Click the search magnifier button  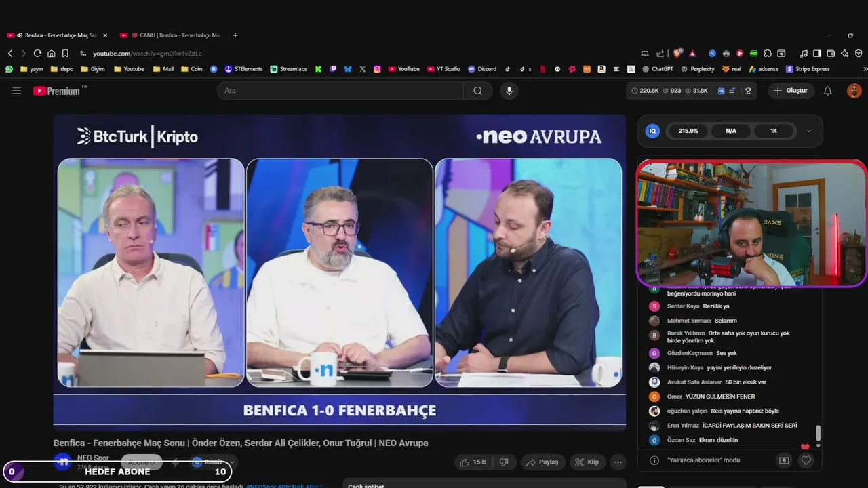point(478,91)
